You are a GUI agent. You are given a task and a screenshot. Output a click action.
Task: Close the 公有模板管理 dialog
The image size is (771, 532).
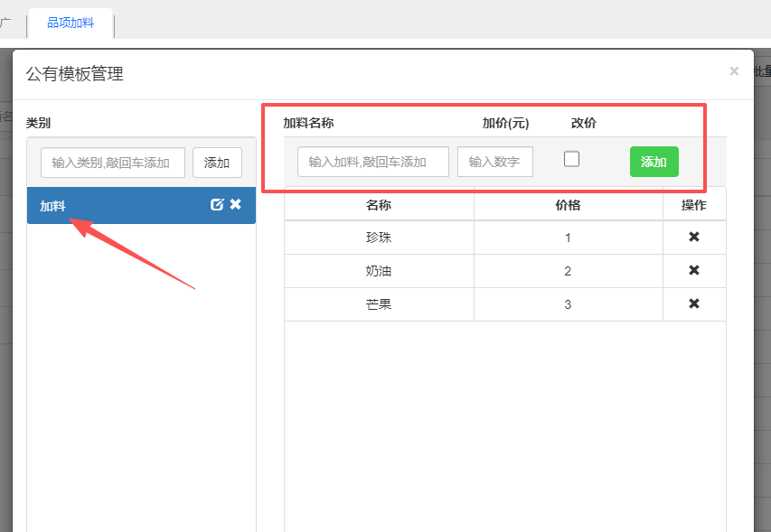pyautogui.click(x=734, y=71)
